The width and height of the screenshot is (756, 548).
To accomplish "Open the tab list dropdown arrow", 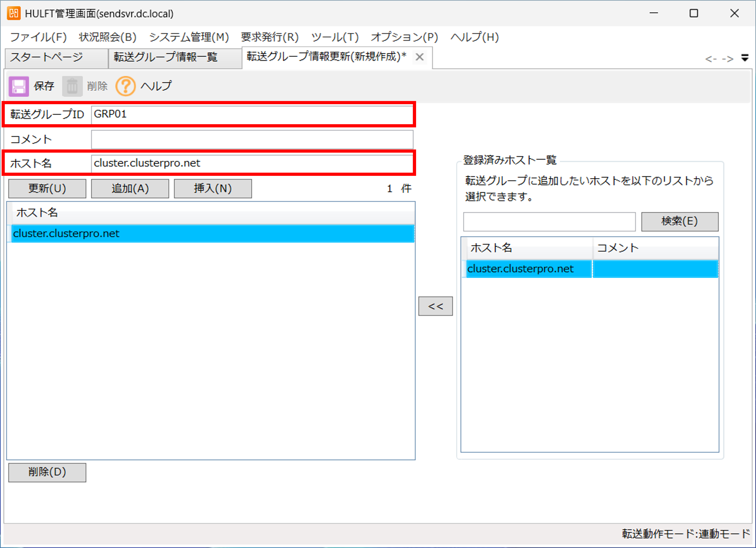I will point(745,58).
